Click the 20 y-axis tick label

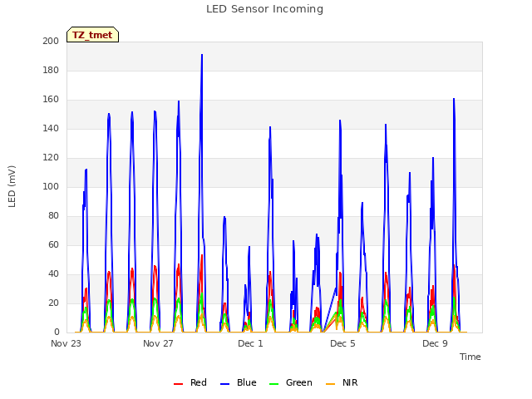(53, 303)
